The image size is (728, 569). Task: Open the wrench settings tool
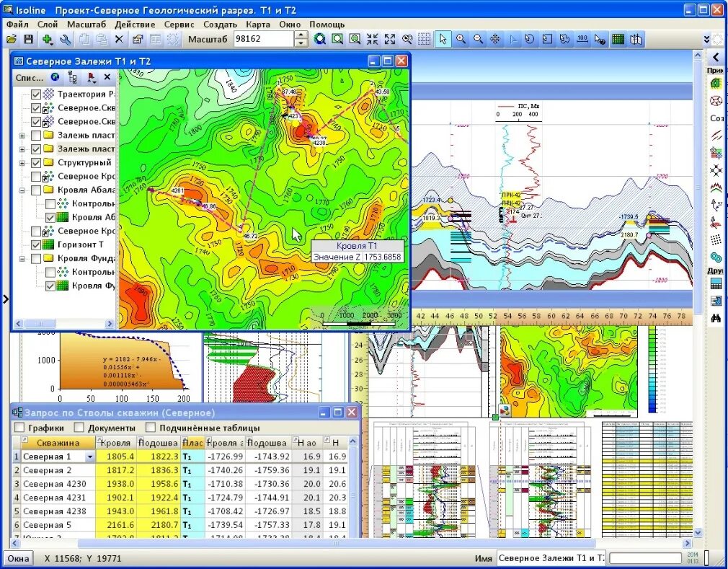coord(66,40)
